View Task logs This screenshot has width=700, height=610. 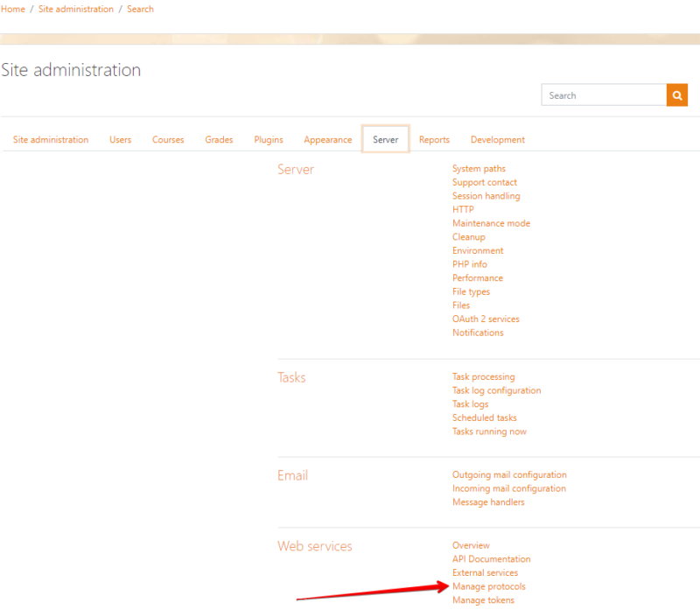coord(470,404)
